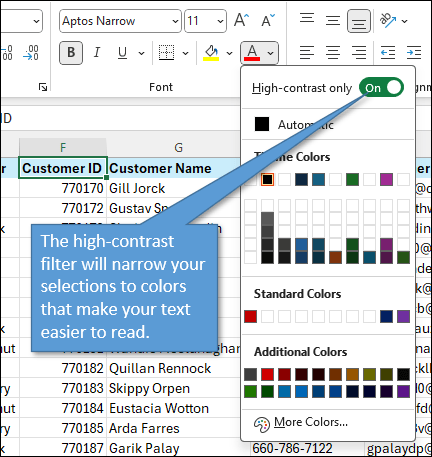The width and height of the screenshot is (432, 457).
Task: Turn off High-contrast only switch
Action: pyautogui.click(x=381, y=88)
